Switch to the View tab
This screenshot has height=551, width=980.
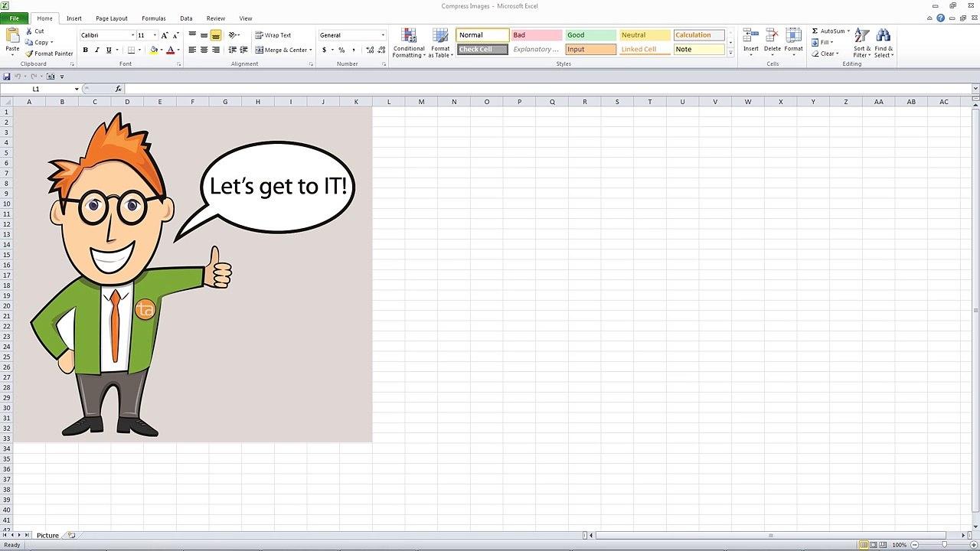(246, 18)
